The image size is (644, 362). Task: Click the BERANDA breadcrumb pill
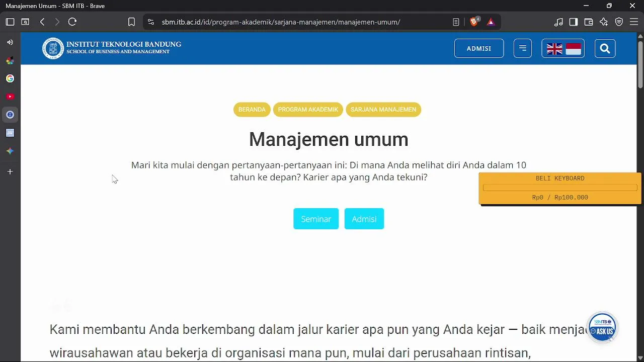252,110
